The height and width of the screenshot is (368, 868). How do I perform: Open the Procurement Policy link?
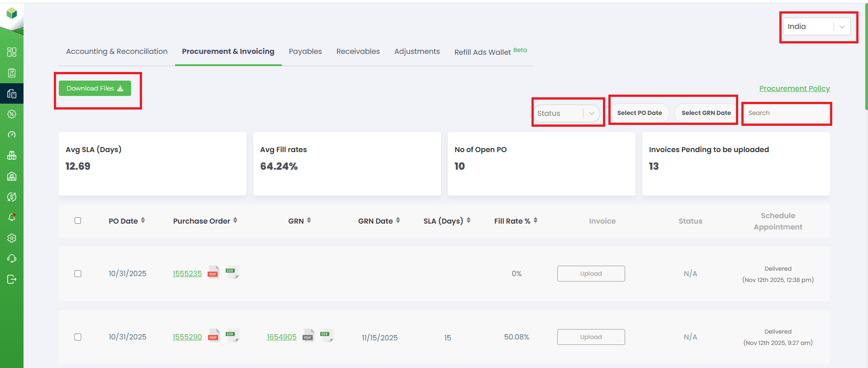coord(794,89)
